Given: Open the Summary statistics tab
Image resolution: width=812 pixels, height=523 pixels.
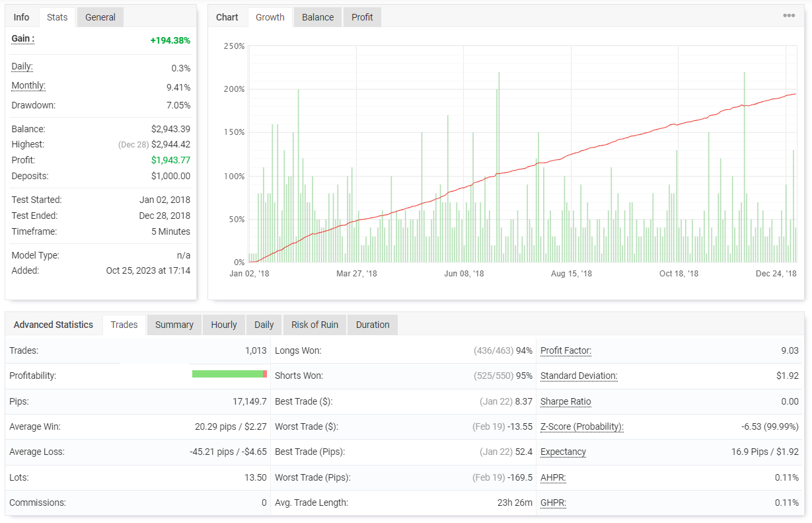Looking at the screenshot, I should [x=174, y=325].
